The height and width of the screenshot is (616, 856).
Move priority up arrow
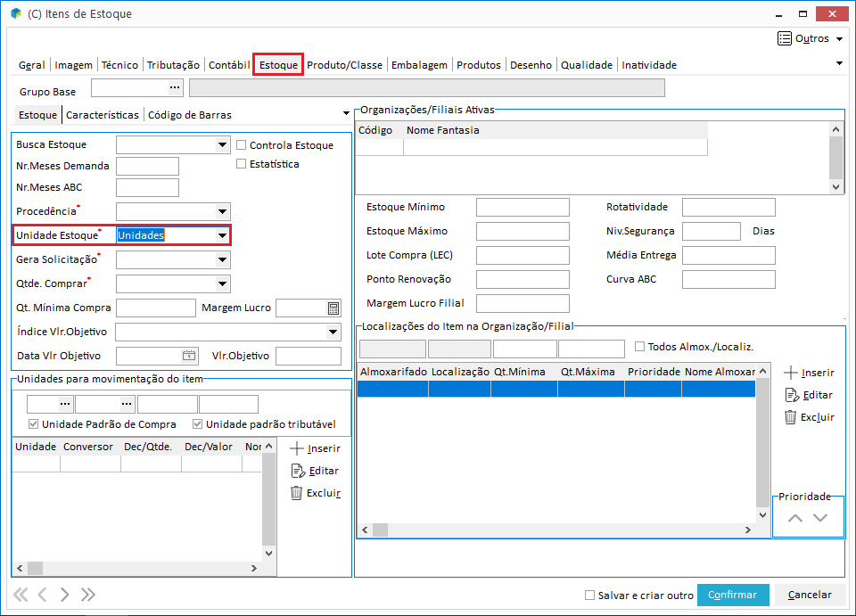(794, 518)
